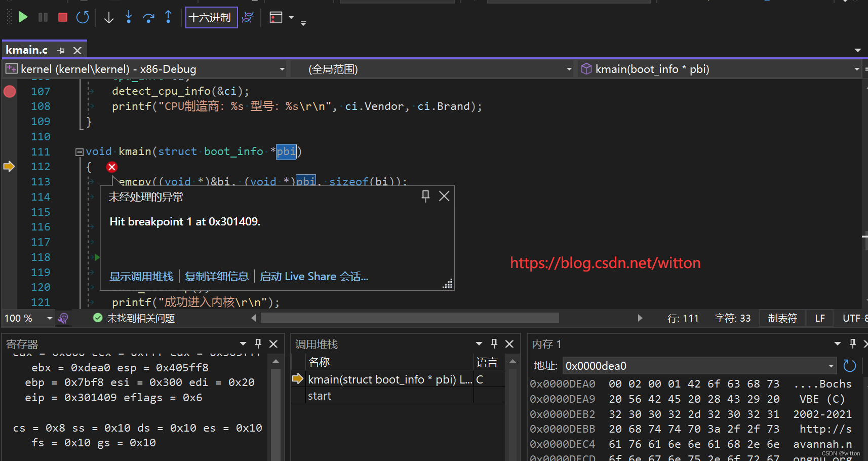Screen dimensions: 868x461
Task: Click the LF line ending status item
Action: click(x=820, y=318)
